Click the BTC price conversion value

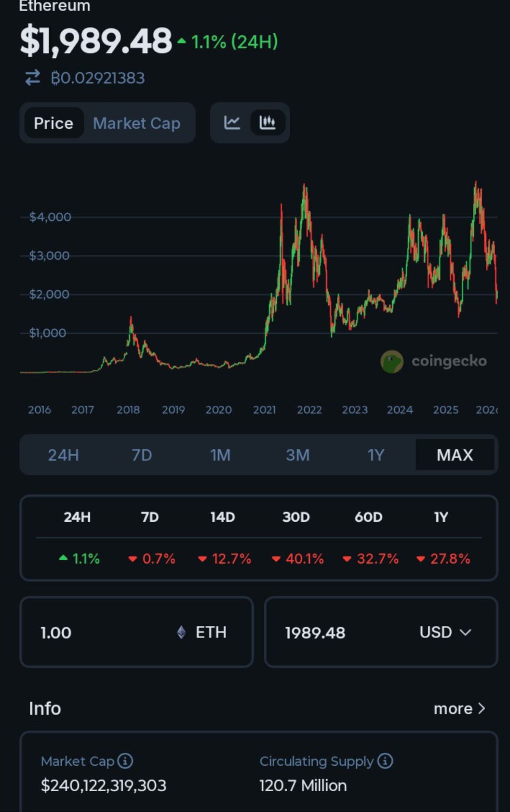pyautogui.click(x=98, y=78)
